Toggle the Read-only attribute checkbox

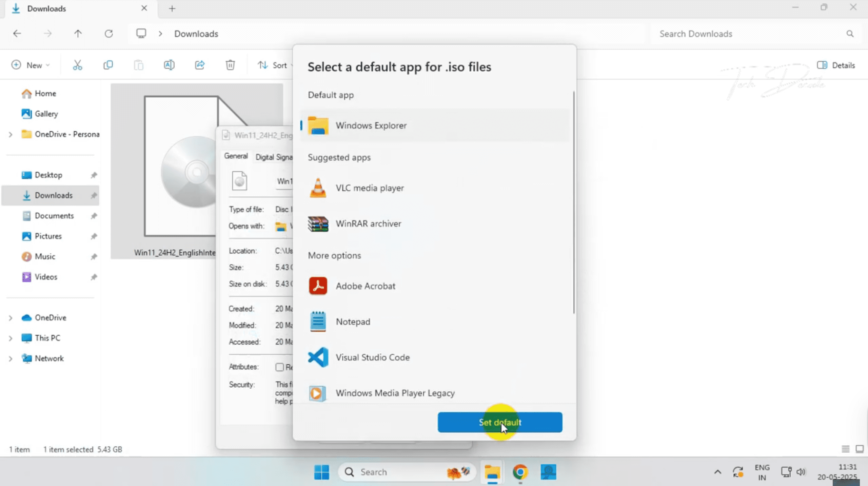click(279, 367)
